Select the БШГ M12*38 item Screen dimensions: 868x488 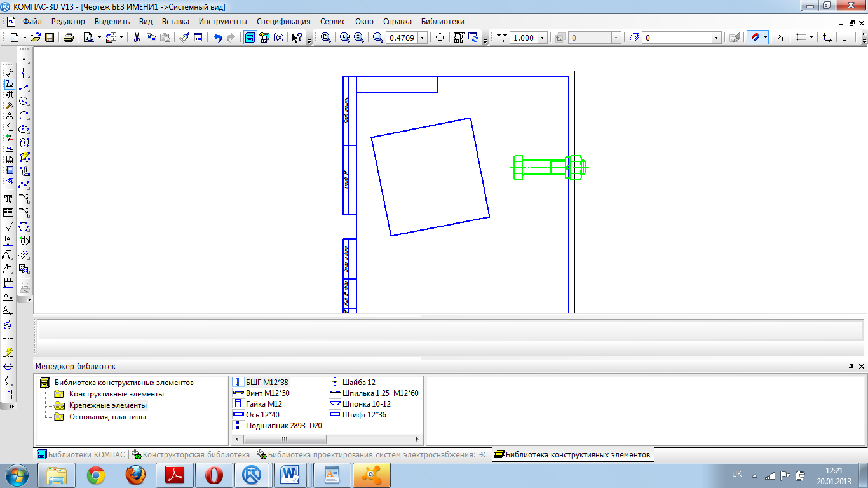[x=267, y=383]
